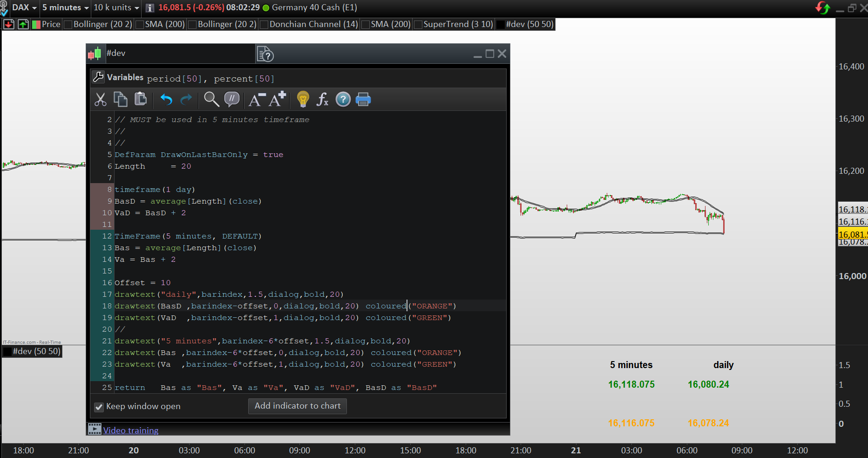Open the document help icon beside #dev title
The width and height of the screenshot is (868, 458).
265,54
